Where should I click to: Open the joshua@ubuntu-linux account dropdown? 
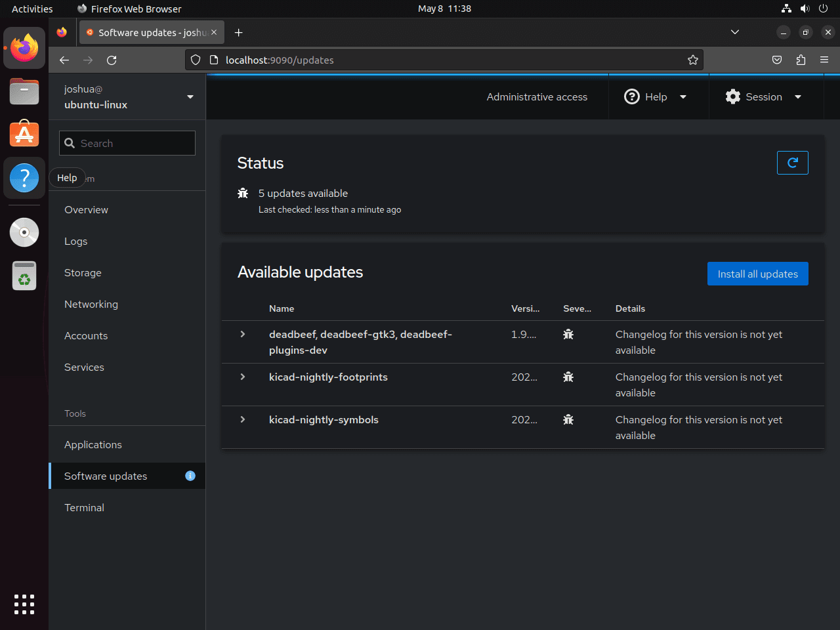pyautogui.click(x=127, y=96)
